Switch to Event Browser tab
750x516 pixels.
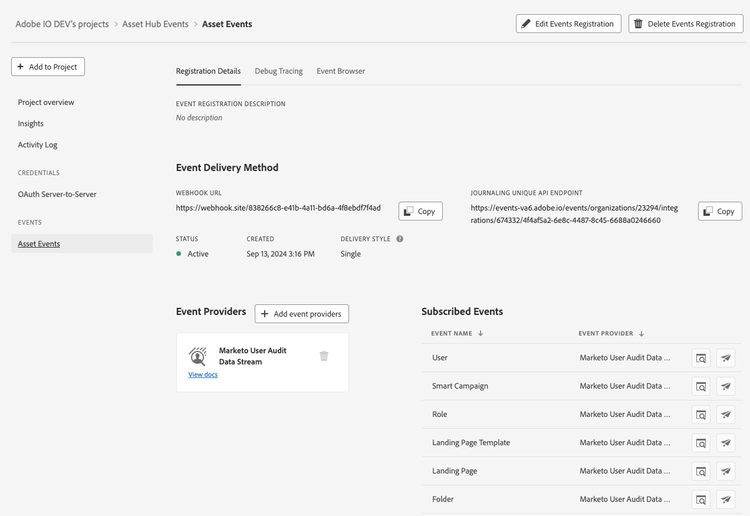click(x=341, y=71)
